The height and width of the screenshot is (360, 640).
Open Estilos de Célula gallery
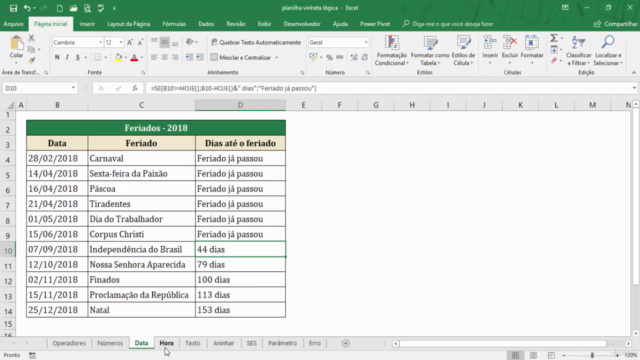[463, 51]
